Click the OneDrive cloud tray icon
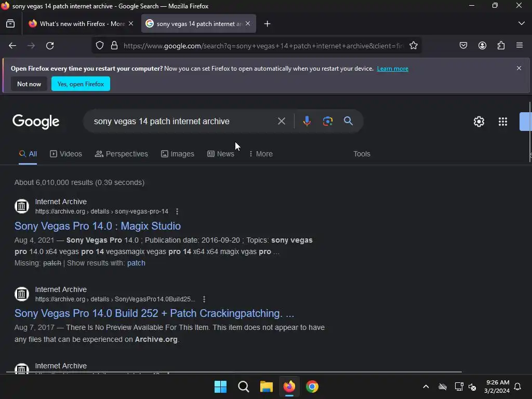This screenshot has height=399, width=532. coord(443,387)
